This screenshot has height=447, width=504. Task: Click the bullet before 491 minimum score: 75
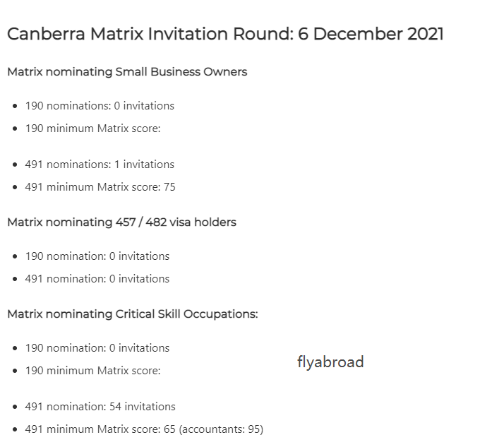[x=15, y=188]
